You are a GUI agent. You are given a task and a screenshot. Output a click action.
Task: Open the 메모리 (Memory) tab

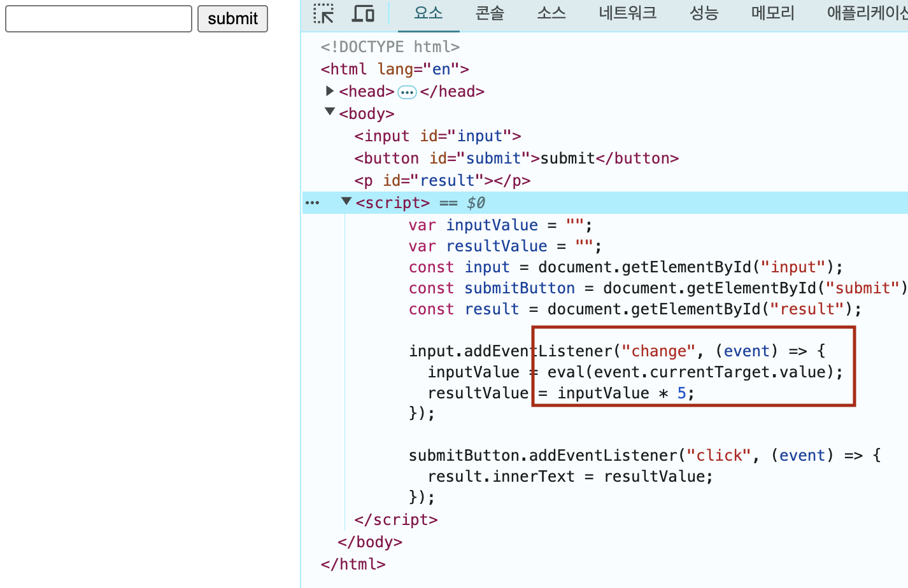tap(773, 13)
